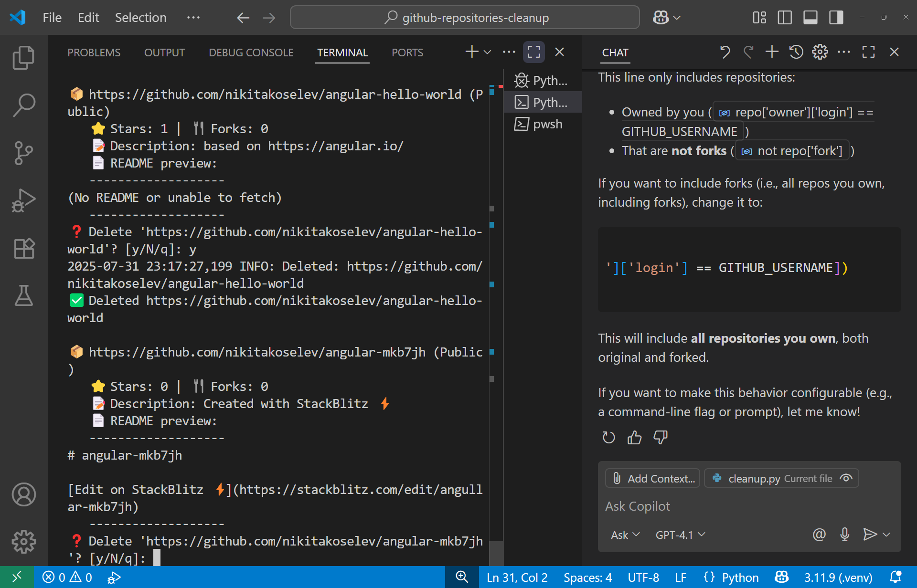Select the TERMINAL tab
This screenshot has width=917, height=588.
click(342, 52)
